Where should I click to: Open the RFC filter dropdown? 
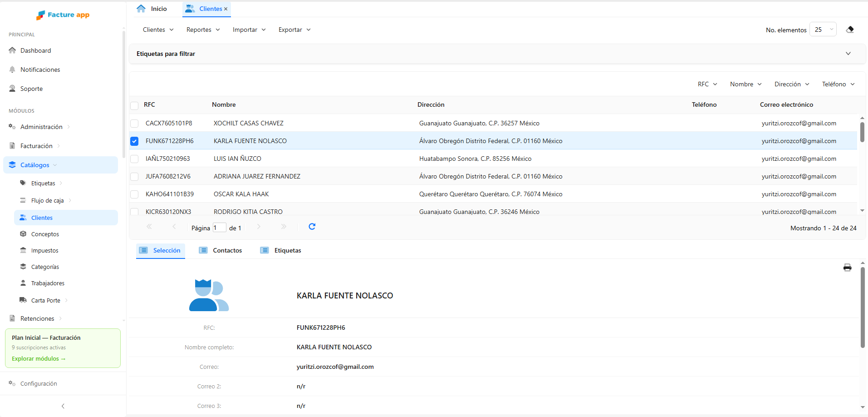pos(707,84)
